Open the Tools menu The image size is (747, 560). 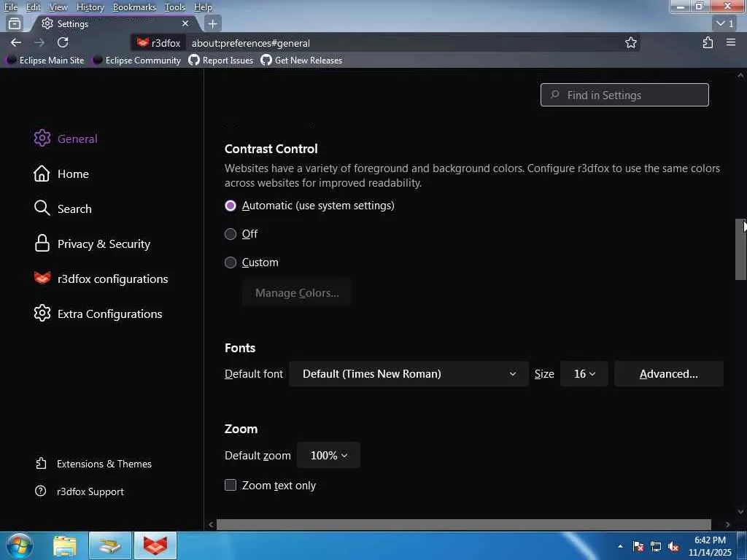(175, 7)
